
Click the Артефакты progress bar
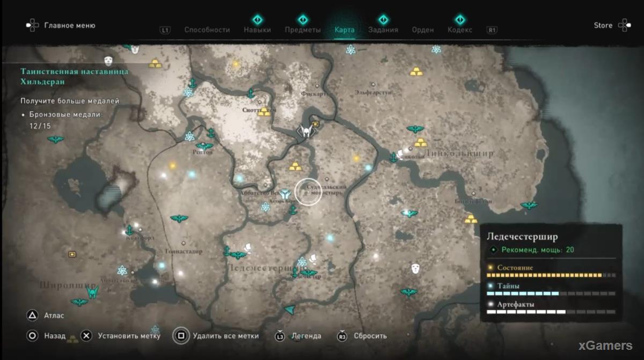[551, 312]
